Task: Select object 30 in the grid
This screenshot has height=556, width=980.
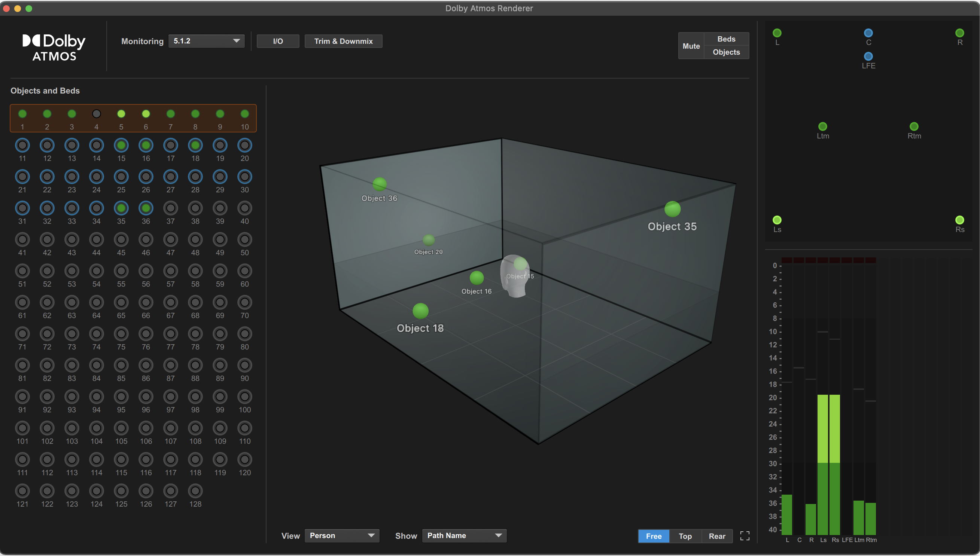Action: point(245,177)
